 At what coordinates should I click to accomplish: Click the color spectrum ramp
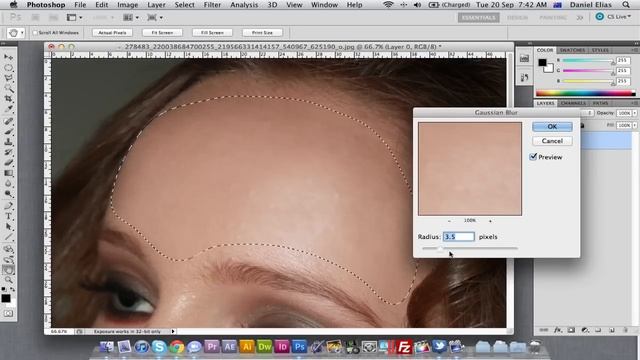coord(586,93)
